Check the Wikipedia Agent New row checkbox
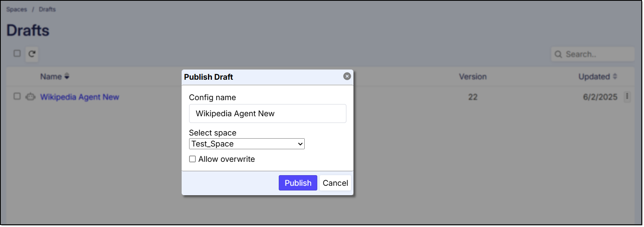The height and width of the screenshot is (227, 644). click(17, 96)
